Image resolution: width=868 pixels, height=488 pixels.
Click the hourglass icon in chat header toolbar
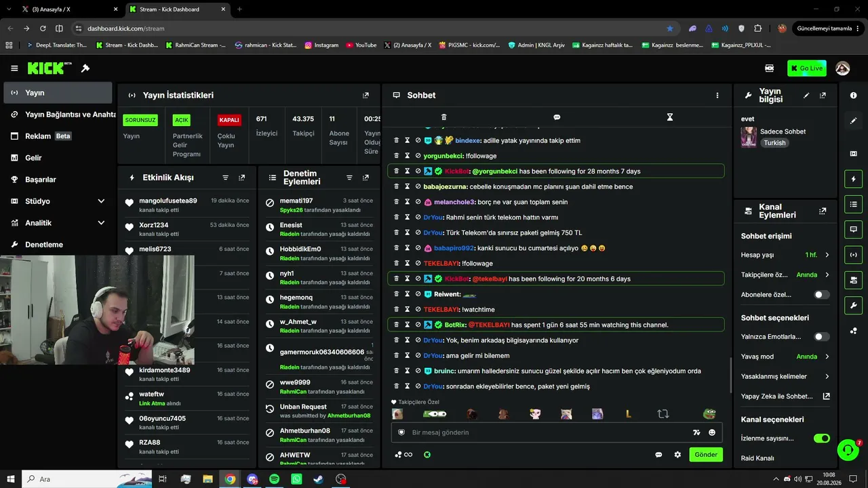point(669,117)
